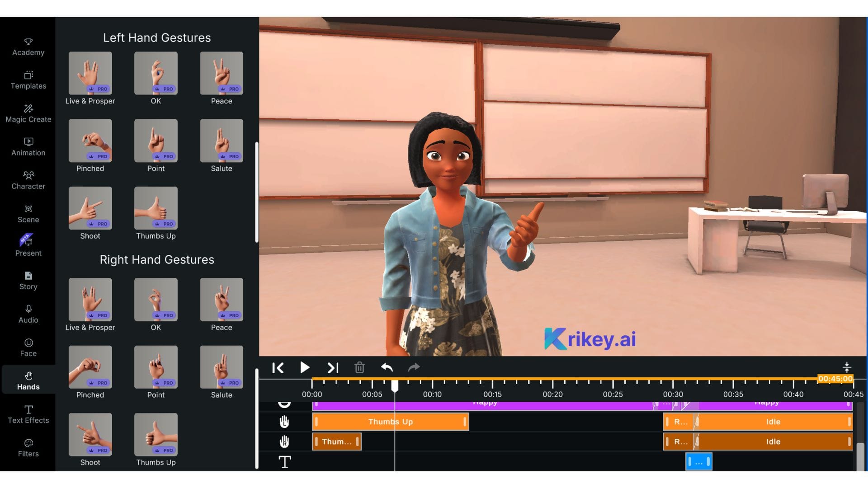Apply the right hand Peace gesture
This screenshot has width=868, height=488.
click(x=221, y=299)
